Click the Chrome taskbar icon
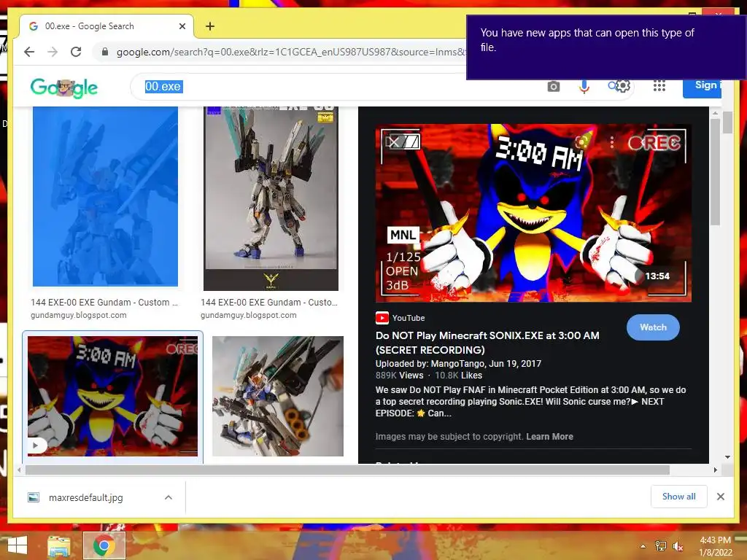 tap(104, 545)
